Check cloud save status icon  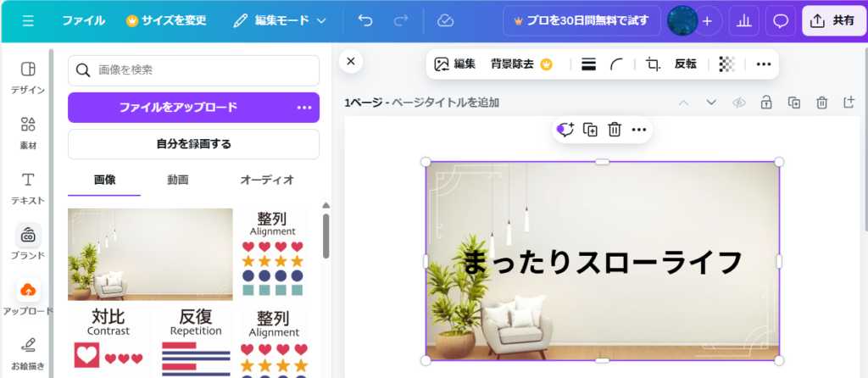pyautogui.click(x=445, y=21)
